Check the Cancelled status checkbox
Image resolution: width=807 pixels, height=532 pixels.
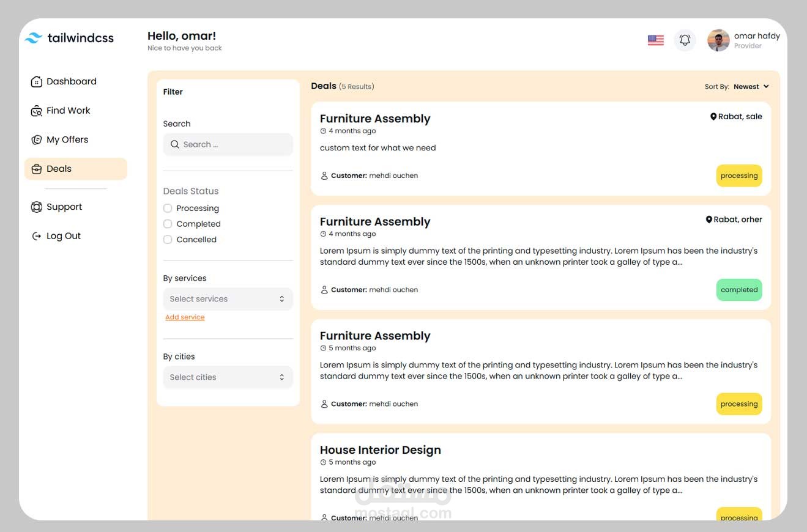click(168, 240)
